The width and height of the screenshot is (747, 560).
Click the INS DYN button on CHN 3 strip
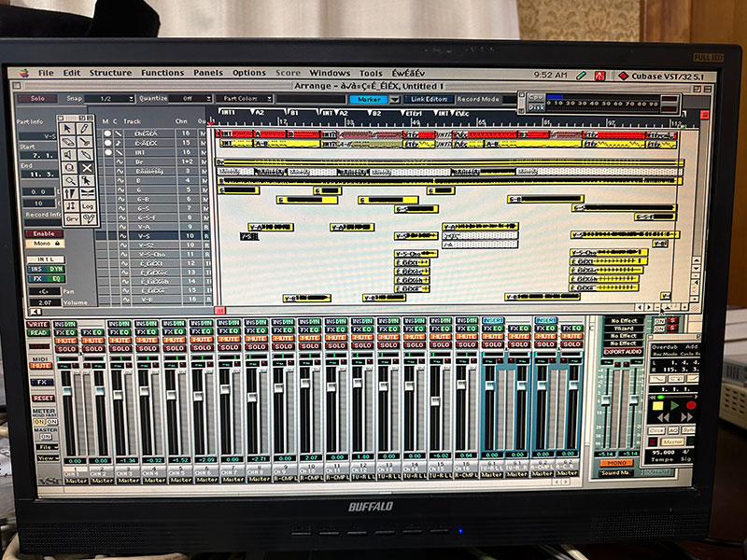pyautogui.click(x=120, y=324)
